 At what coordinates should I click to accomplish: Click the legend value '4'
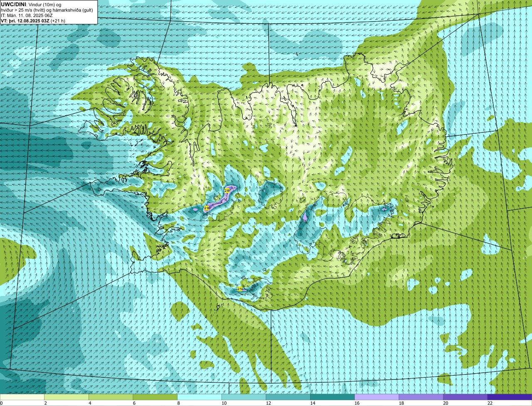90,403
